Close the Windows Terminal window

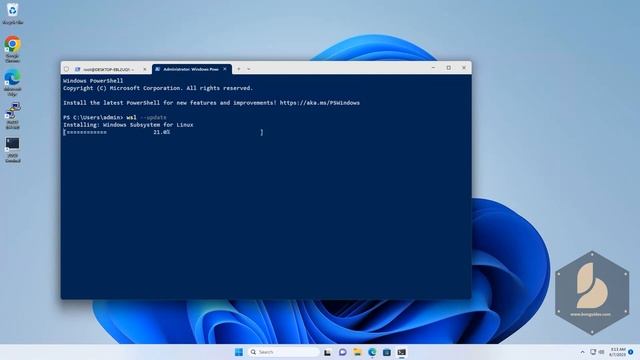[464, 68]
